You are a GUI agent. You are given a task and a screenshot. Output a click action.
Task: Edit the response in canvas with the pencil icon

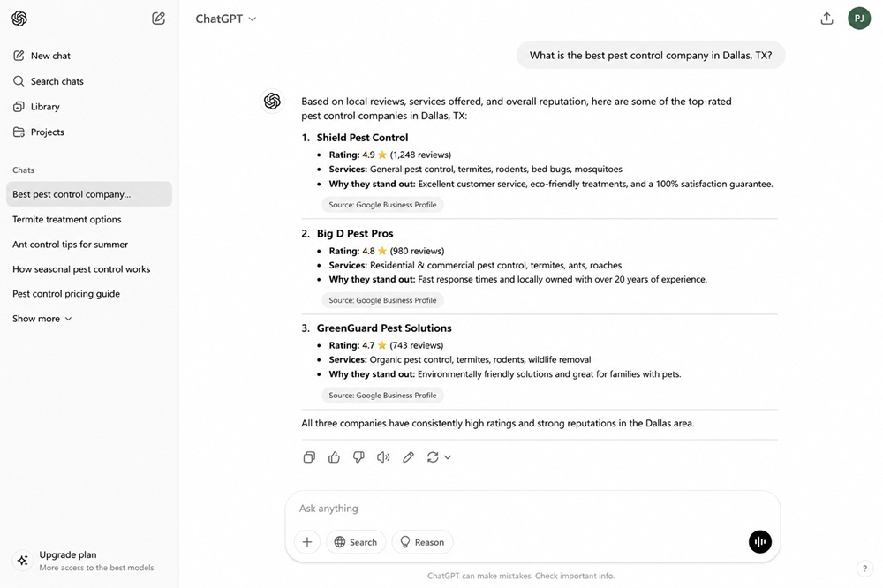click(x=408, y=457)
